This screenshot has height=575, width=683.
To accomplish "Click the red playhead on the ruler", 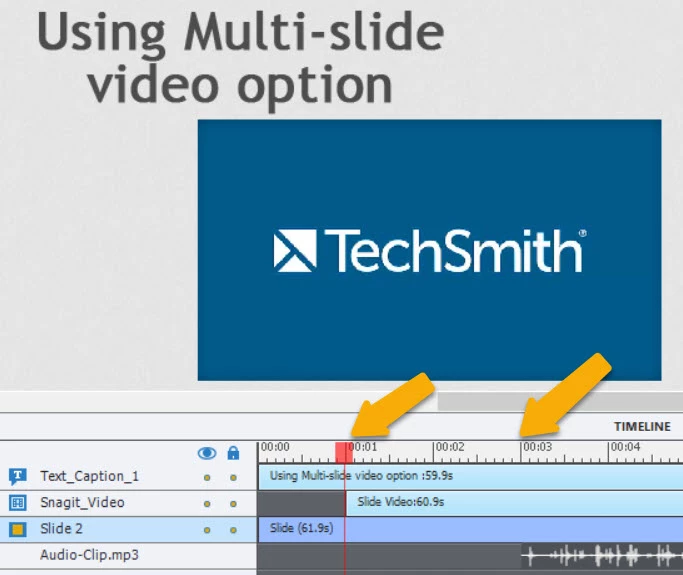I will [x=344, y=452].
